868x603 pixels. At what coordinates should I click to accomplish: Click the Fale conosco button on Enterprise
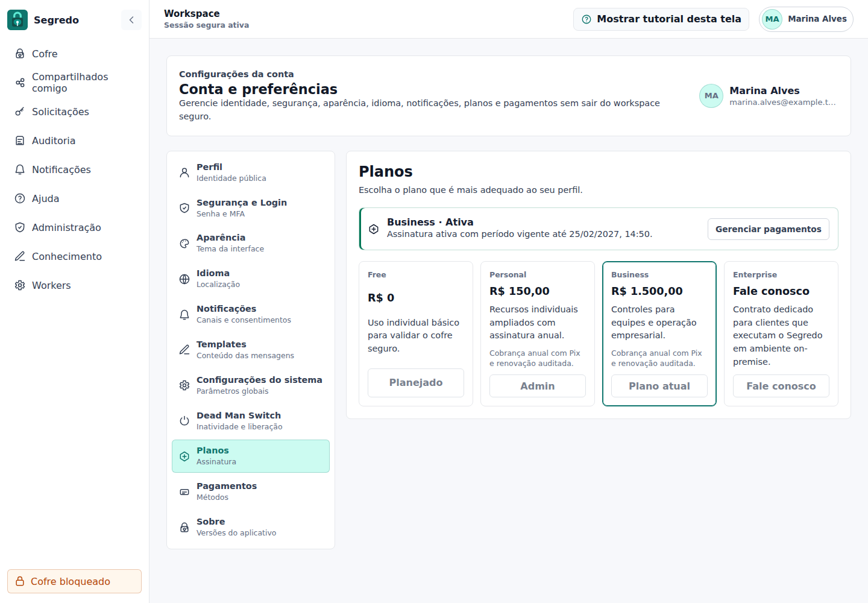pyautogui.click(x=781, y=386)
